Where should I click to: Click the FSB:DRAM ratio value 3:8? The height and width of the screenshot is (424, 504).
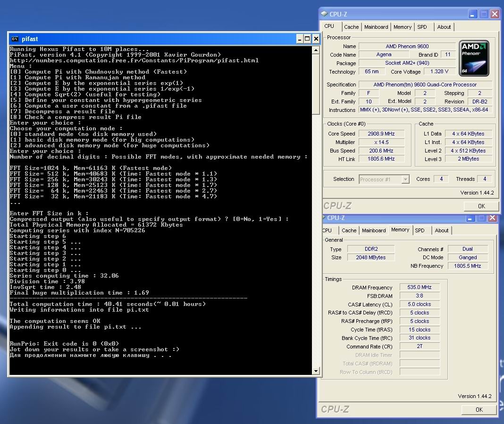coord(420,296)
